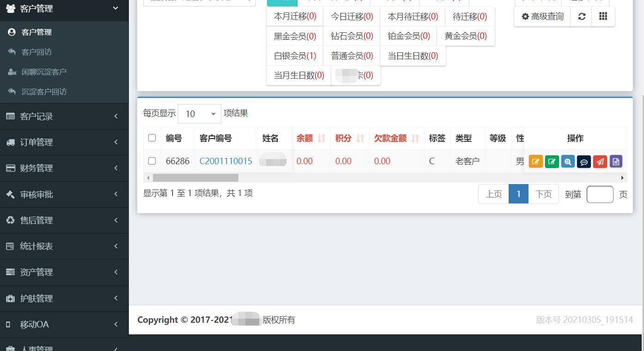Filter by 本月迁移(0)
The width and height of the screenshot is (644, 351).
point(295,17)
